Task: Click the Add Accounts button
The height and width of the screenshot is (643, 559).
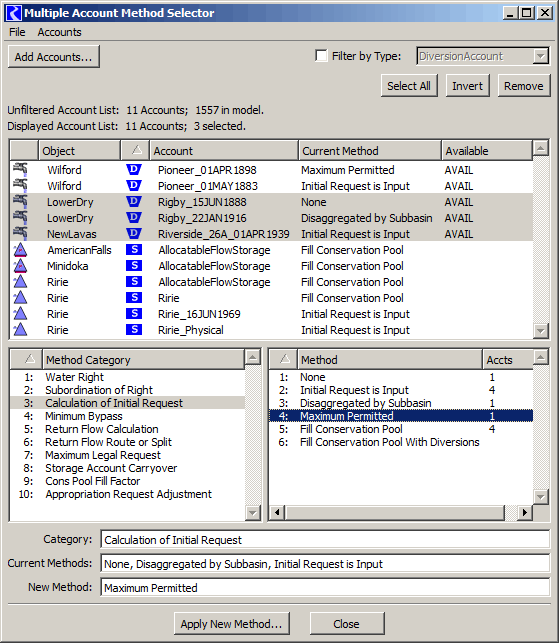Action: (54, 57)
